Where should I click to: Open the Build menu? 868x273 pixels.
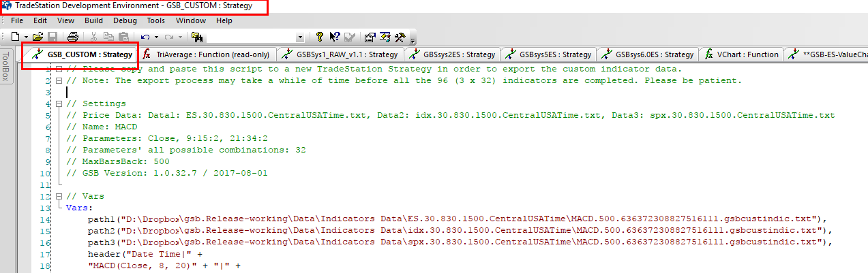click(x=93, y=20)
